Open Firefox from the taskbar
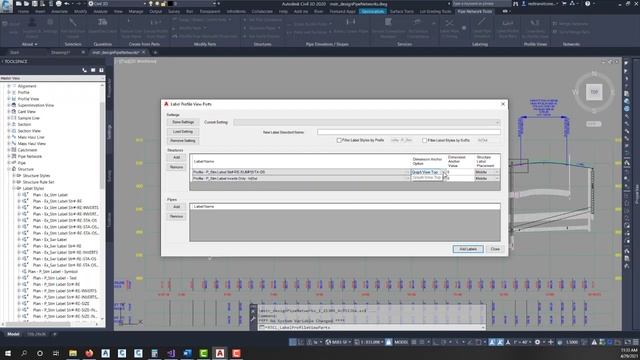 pyautogui.click(x=89, y=353)
